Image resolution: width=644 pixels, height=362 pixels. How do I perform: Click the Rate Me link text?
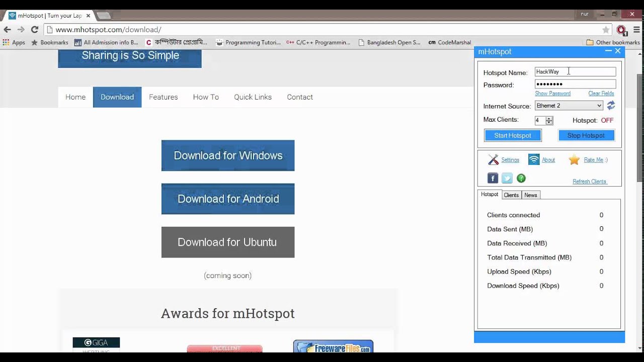tap(594, 160)
